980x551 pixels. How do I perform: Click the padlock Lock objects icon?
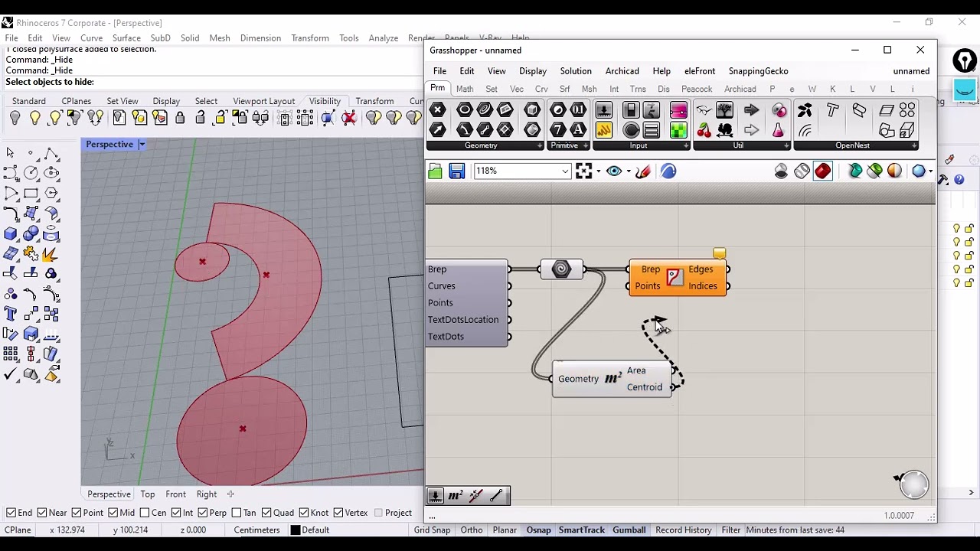(x=180, y=118)
